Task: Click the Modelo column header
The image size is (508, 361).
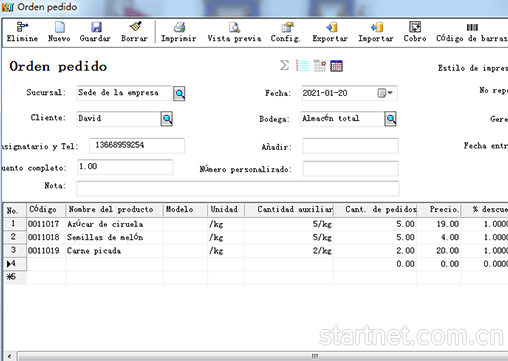Action: pos(185,210)
